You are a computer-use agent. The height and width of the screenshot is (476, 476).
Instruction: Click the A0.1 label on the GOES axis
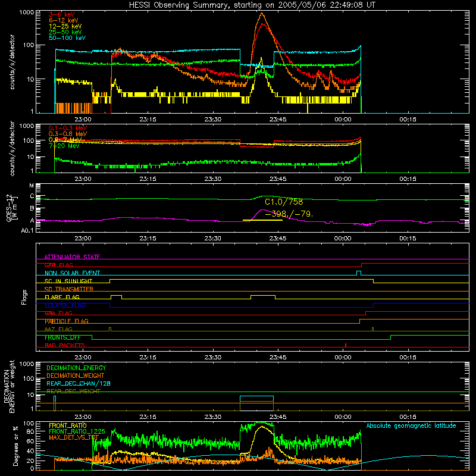coord(27,231)
